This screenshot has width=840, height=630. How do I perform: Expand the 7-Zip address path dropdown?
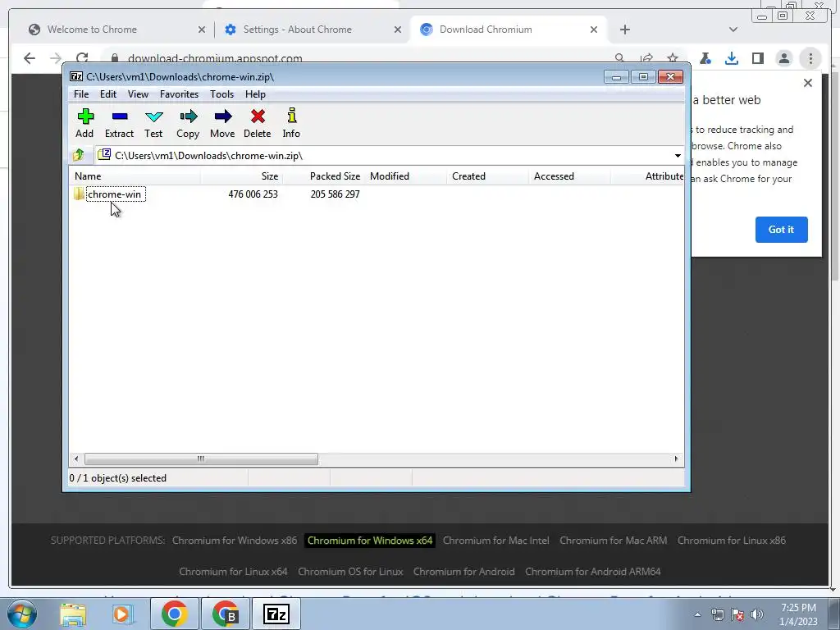(678, 156)
